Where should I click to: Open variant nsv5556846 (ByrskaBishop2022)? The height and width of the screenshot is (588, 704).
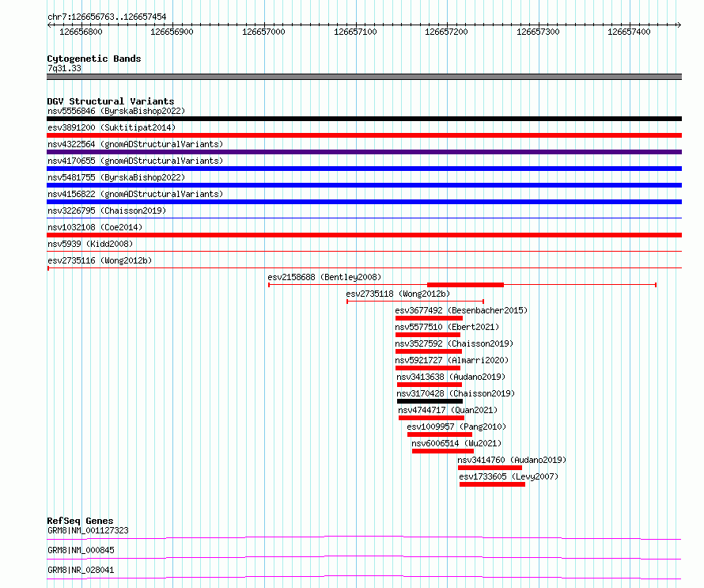[116, 111]
